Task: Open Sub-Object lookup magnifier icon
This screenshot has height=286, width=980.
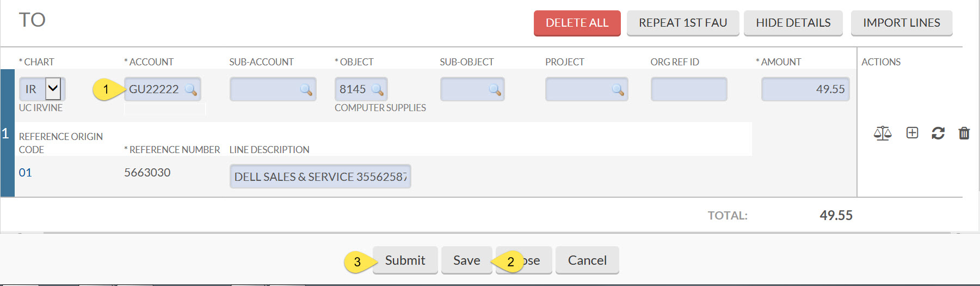Action: (495, 89)
